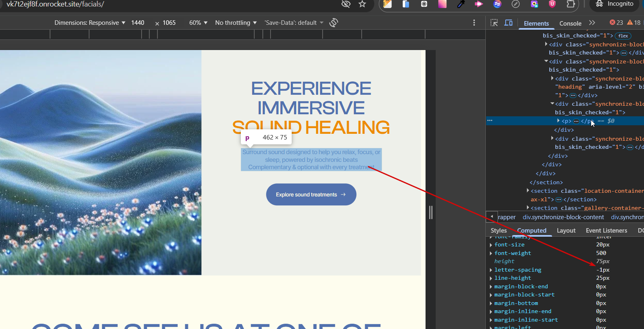Open the Dimensions: Responsive dropdown

(x=90, y=23)
